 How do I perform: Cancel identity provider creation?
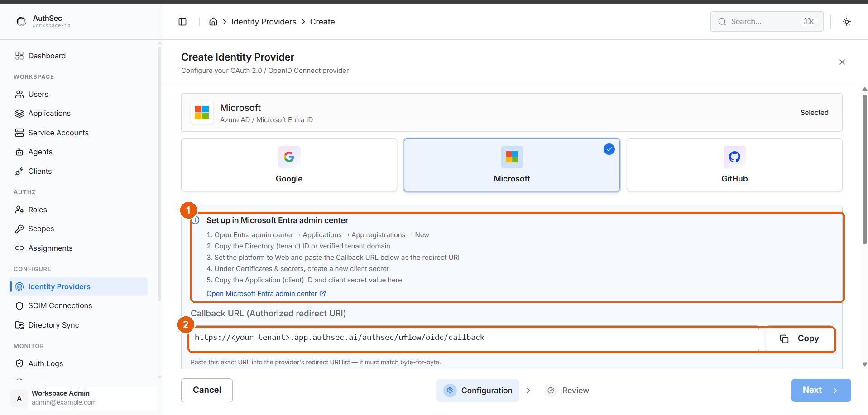tap(207, 390)
